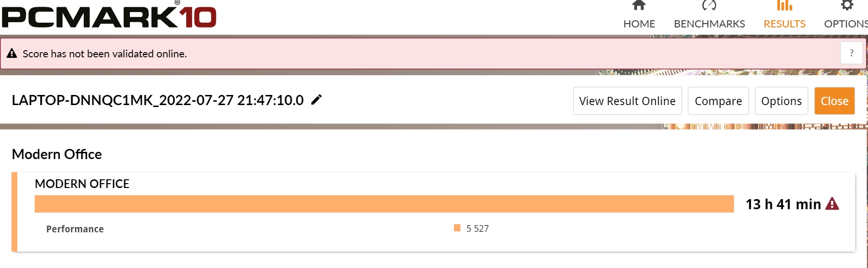Click the PCMark 10 logo

coord(110,15)
